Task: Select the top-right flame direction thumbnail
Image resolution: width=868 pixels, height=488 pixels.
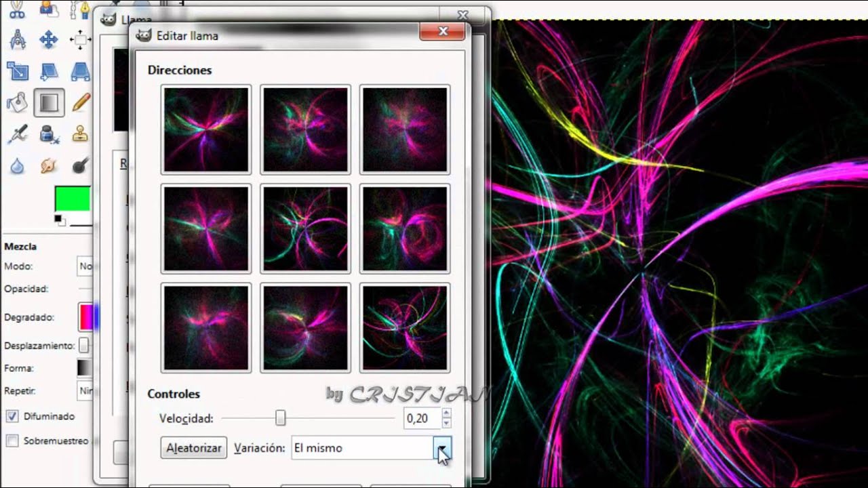Action: point(405,129)
